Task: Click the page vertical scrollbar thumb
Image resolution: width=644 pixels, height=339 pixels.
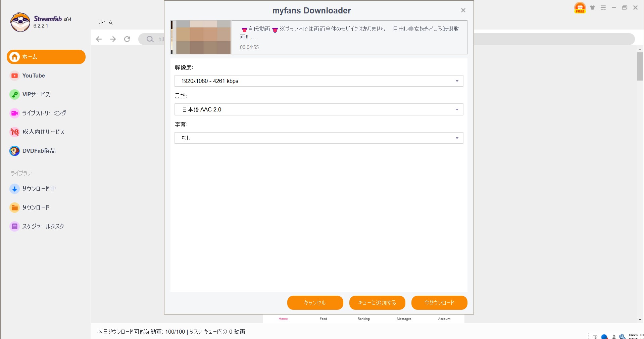Action: click(x=640, y=66)
